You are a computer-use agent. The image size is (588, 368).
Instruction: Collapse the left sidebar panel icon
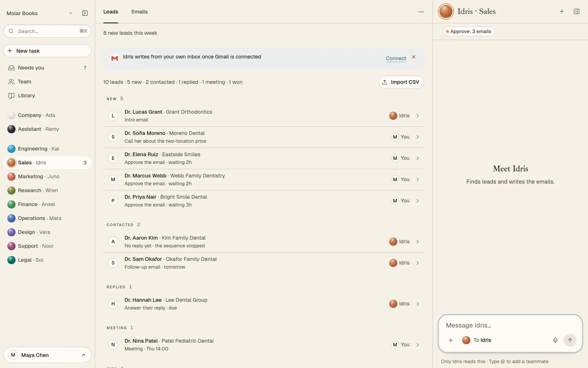coord(85,13)
